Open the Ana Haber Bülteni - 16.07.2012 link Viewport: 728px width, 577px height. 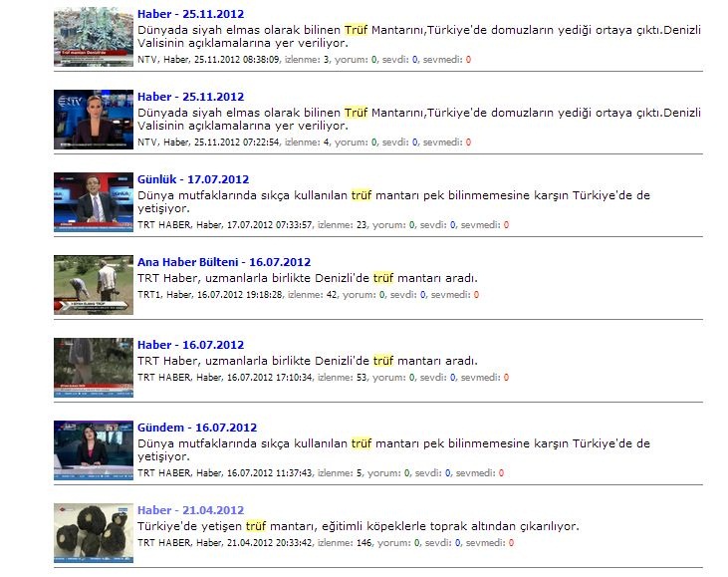tap(224, 262)
